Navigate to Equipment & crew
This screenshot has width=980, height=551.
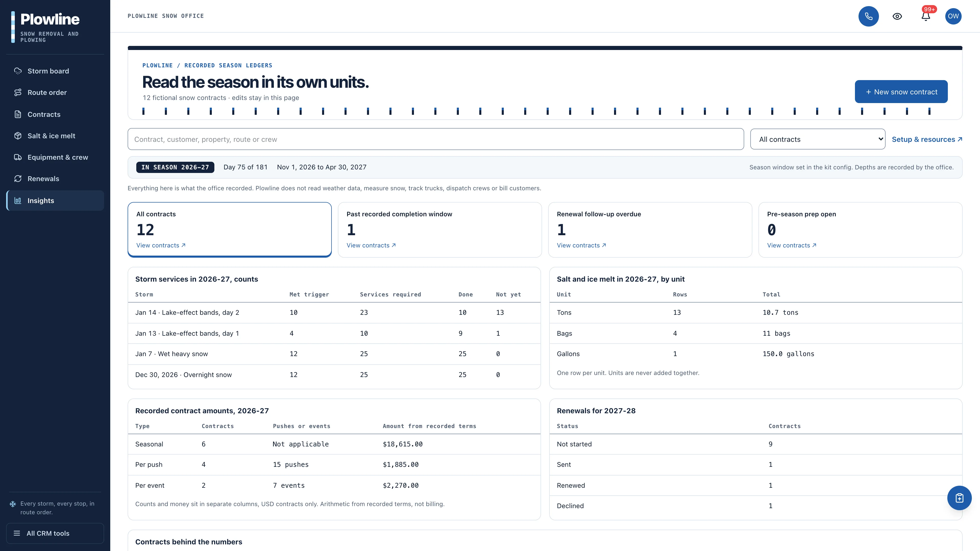click(x=55, y=157)
